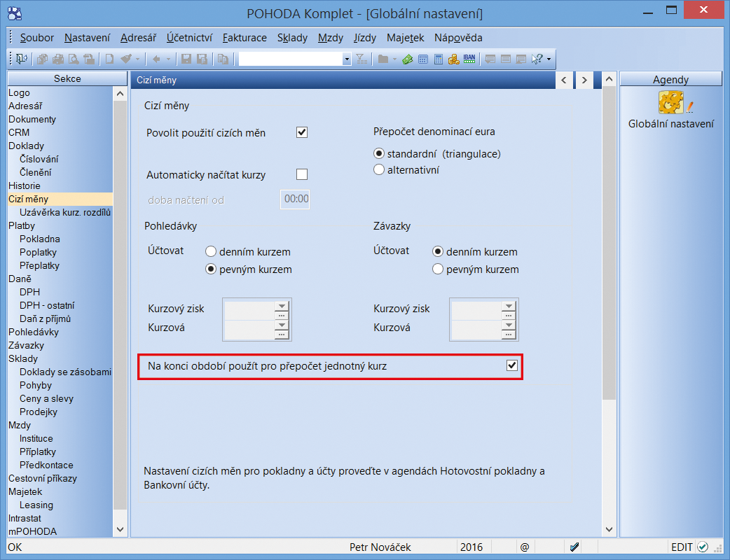Click the duplicate record pages icon
This screenshot has height=560, width=730.
(223, 59)
